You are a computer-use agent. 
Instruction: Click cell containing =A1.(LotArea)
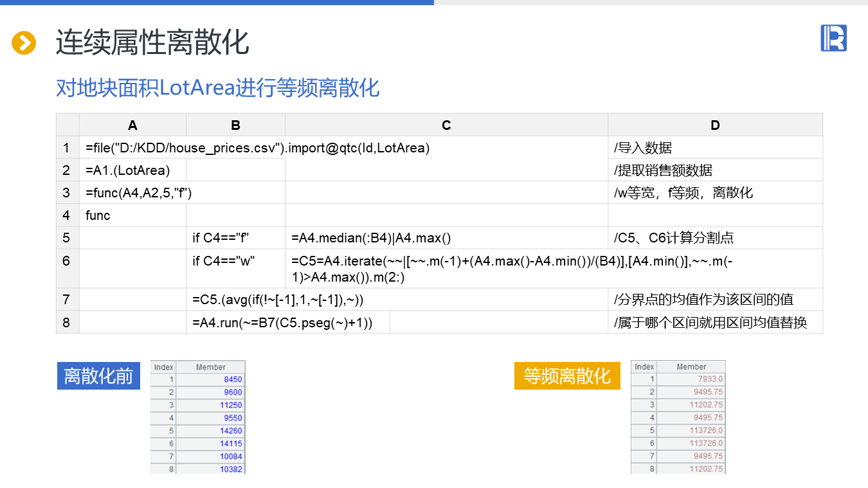click(x=129, y=170)
